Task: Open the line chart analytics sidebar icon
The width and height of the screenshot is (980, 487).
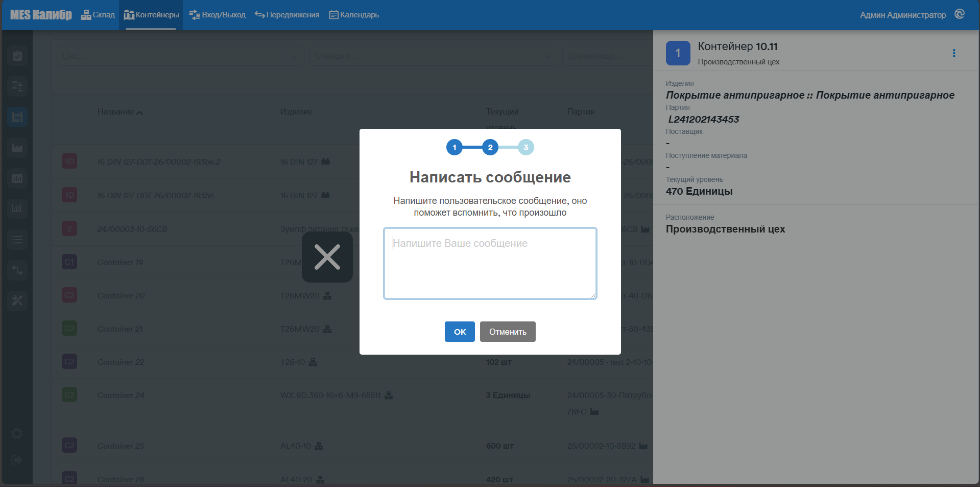Action: [x=17, y=208]
